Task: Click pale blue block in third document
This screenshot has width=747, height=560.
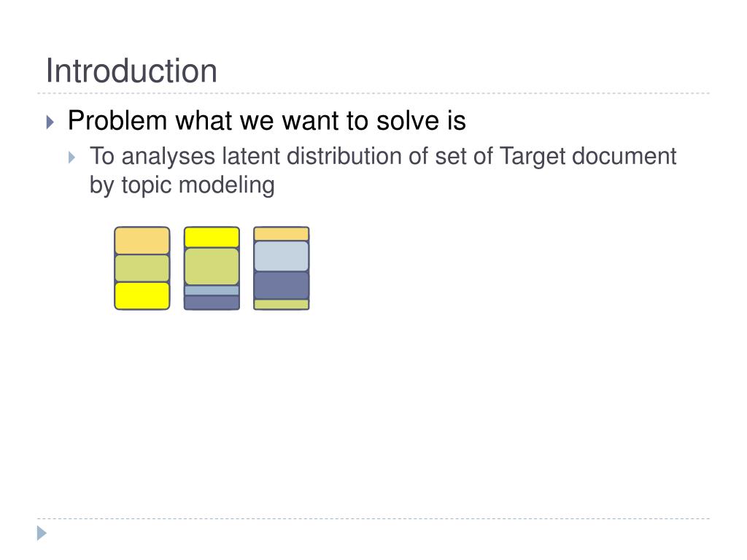Action: coord(281,256)
